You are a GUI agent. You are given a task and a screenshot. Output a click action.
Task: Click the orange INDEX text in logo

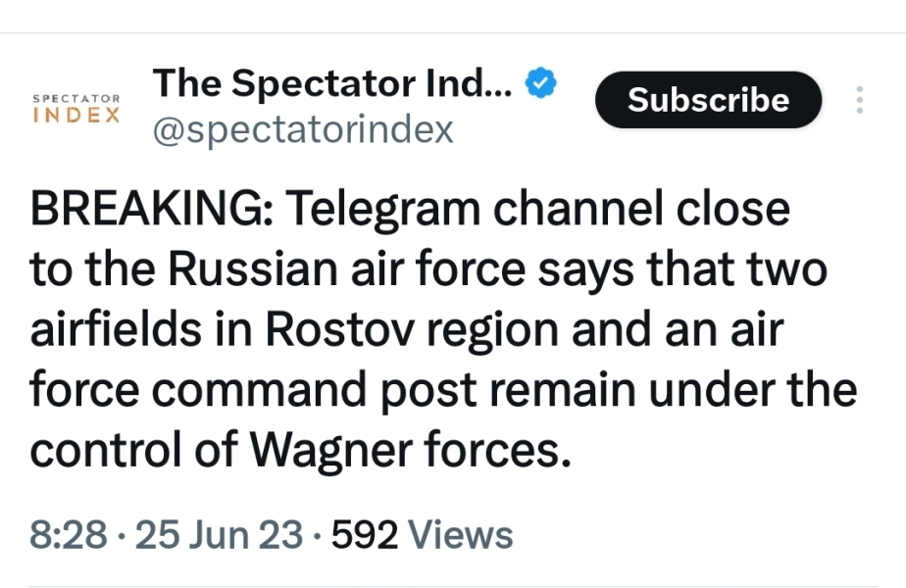76,115
